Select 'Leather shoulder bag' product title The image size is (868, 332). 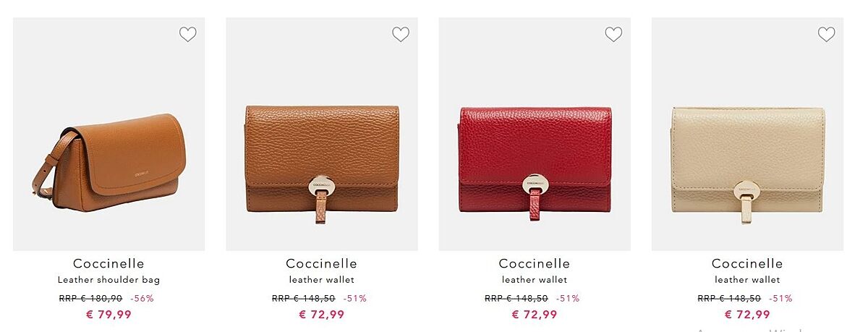(x=109, y=280)
